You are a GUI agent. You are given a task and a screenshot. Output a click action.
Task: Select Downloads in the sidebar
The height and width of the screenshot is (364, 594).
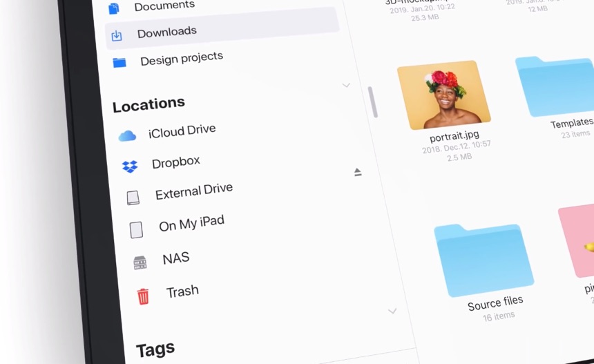tap(222, 30)
